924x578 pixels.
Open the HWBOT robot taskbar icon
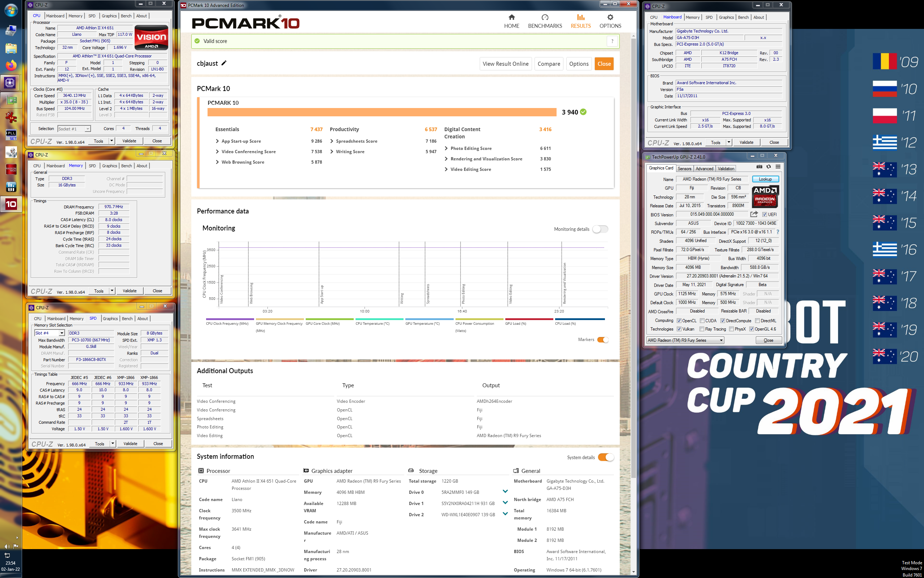[x=11, y=152]
